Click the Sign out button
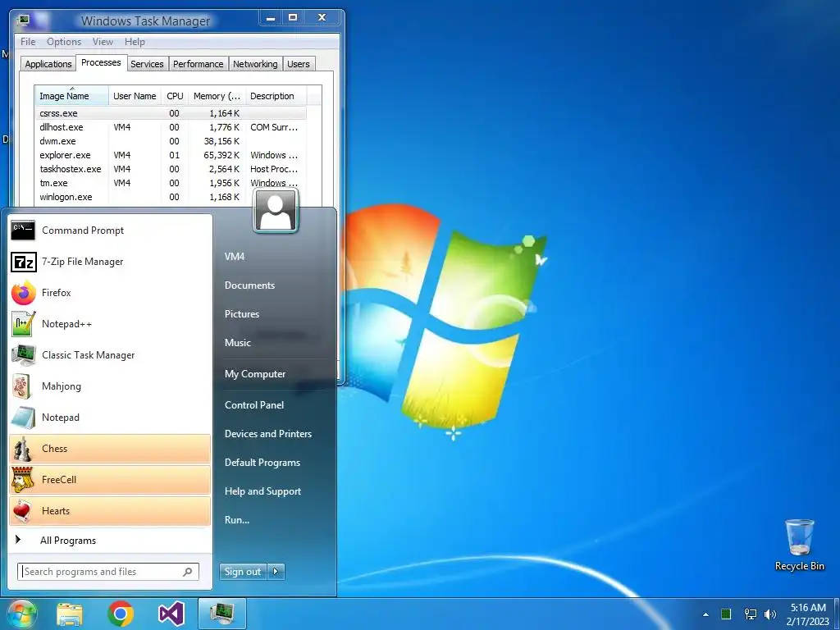The width and height of the screenshot is (840, 630). click(243, 572)
